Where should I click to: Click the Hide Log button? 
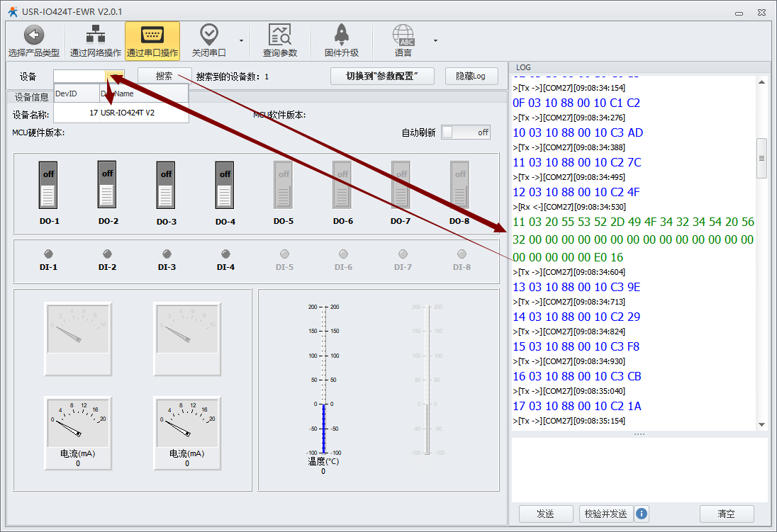coord(471,76)
